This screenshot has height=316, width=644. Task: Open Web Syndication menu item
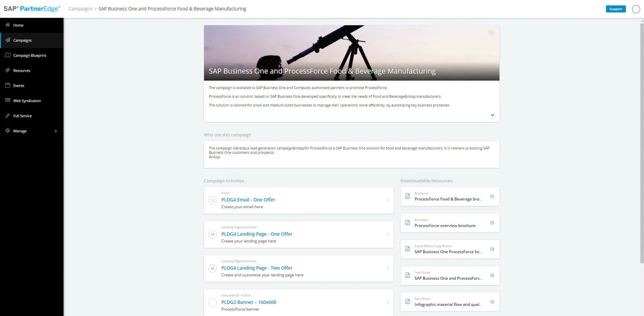point(32,101)
